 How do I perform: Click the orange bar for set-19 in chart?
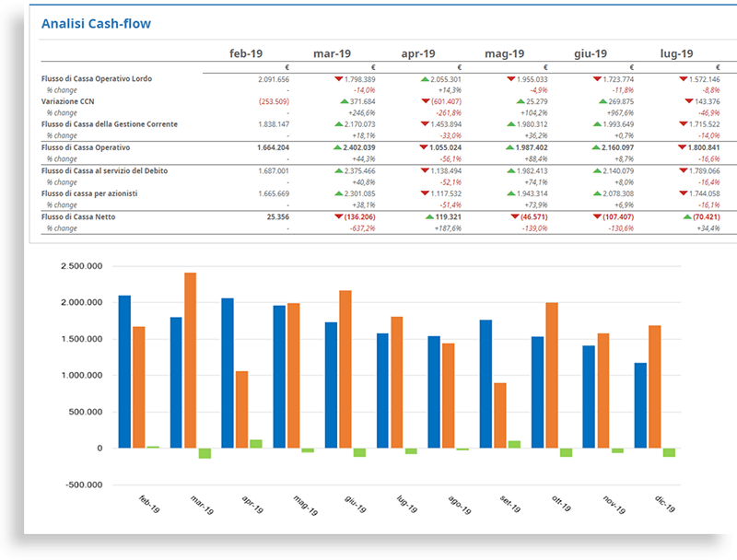click(x=500, y=415)
